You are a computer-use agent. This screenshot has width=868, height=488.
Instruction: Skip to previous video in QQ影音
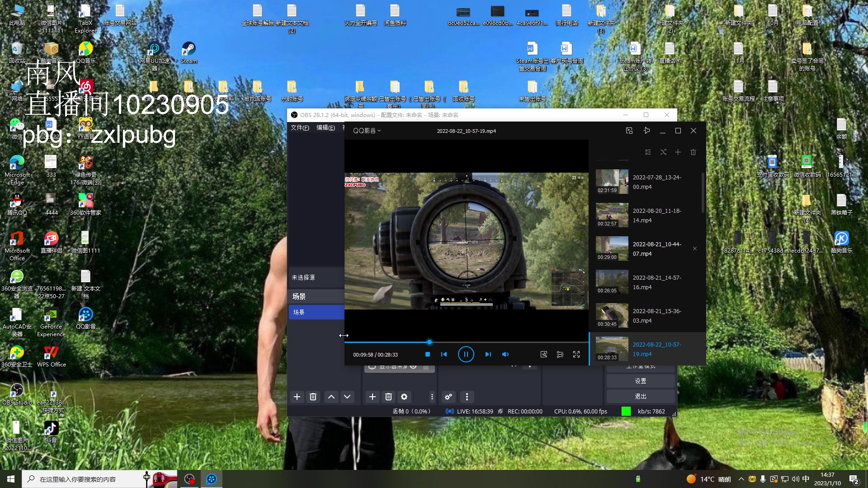tap(444, 354)
